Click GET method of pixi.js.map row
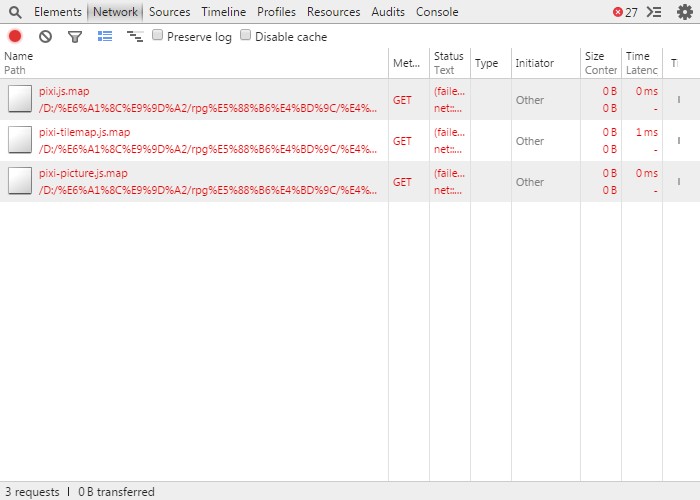This screenshot has width=700, height=500. 402,100
